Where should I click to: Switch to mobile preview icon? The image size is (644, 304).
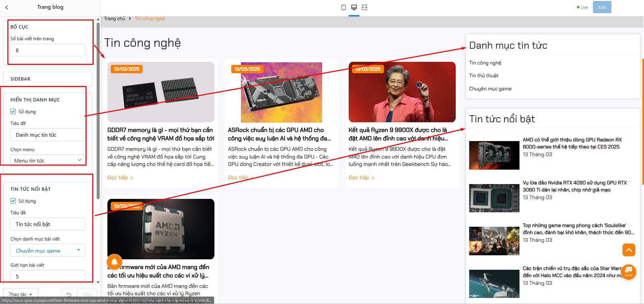click(x=344, y=7)
